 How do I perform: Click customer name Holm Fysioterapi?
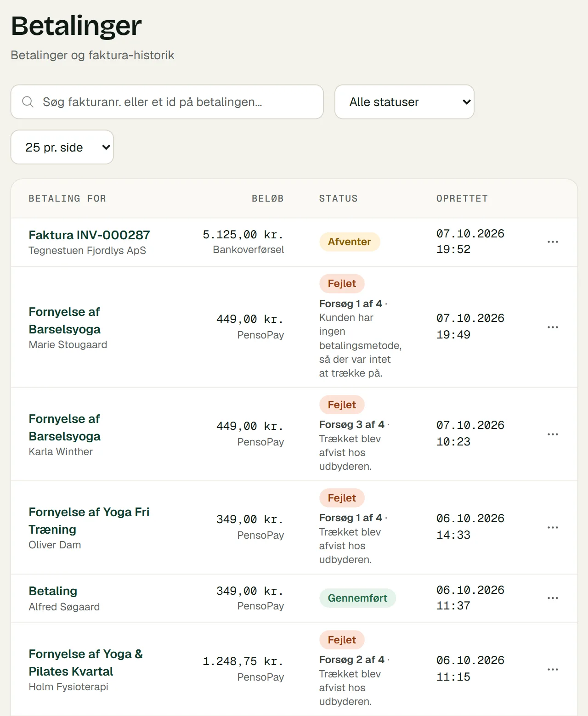click(68, 687)
